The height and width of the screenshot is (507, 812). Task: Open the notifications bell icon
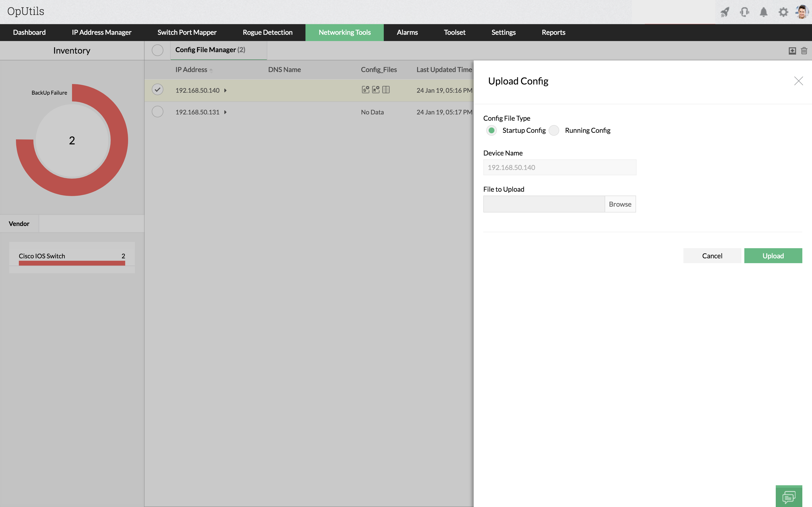764,12
